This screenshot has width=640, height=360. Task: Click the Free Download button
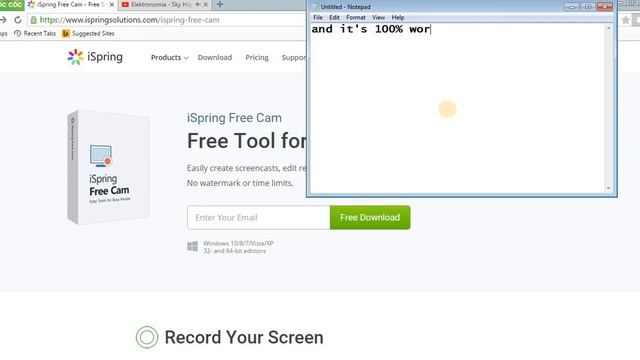click(x=370, y=218)
